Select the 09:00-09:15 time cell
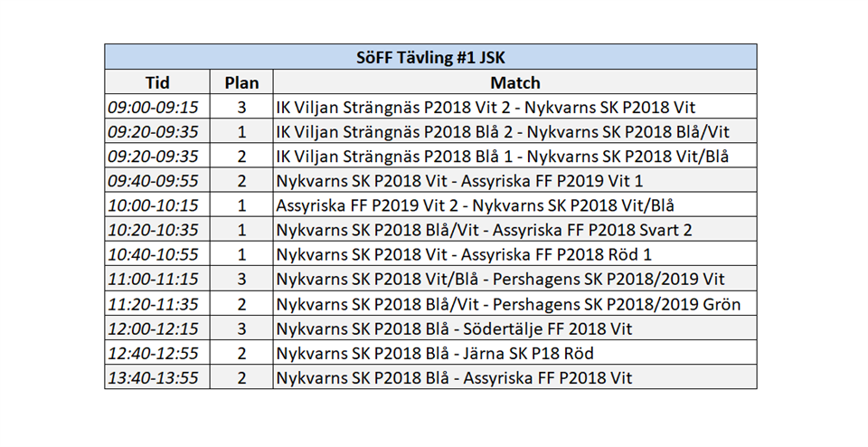Screen dimensions: 868x447 pyautogui.click(x=153, y=107)
